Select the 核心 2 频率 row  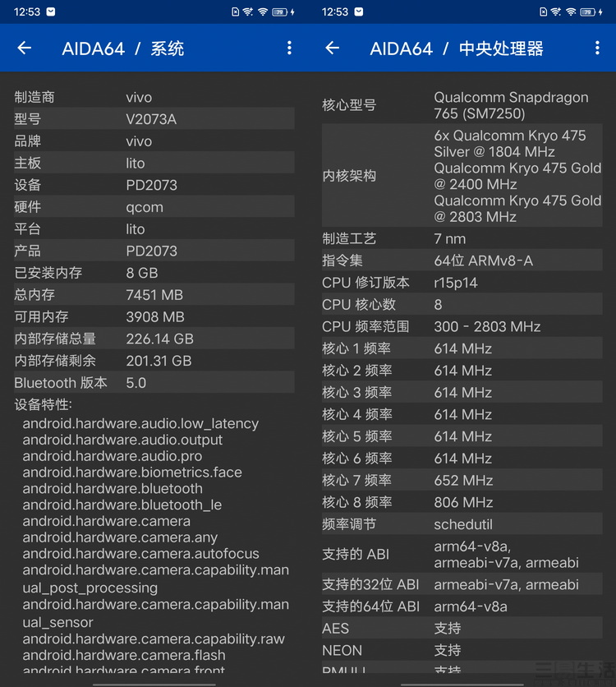click(x=462, y=370)
